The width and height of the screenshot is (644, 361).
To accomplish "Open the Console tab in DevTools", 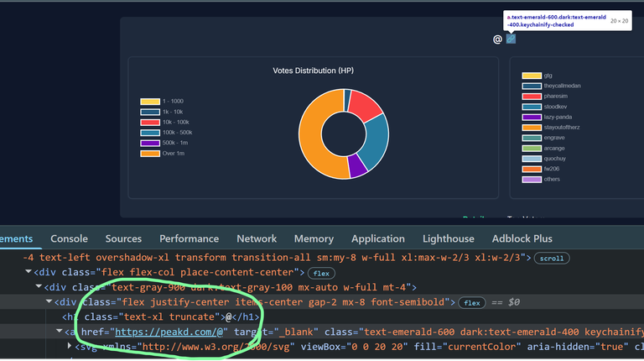I will (x=69, y=238).
